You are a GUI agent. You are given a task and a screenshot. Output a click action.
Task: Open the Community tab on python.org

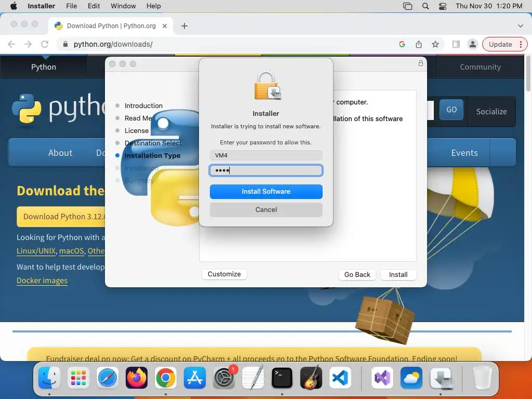[480, 67]
